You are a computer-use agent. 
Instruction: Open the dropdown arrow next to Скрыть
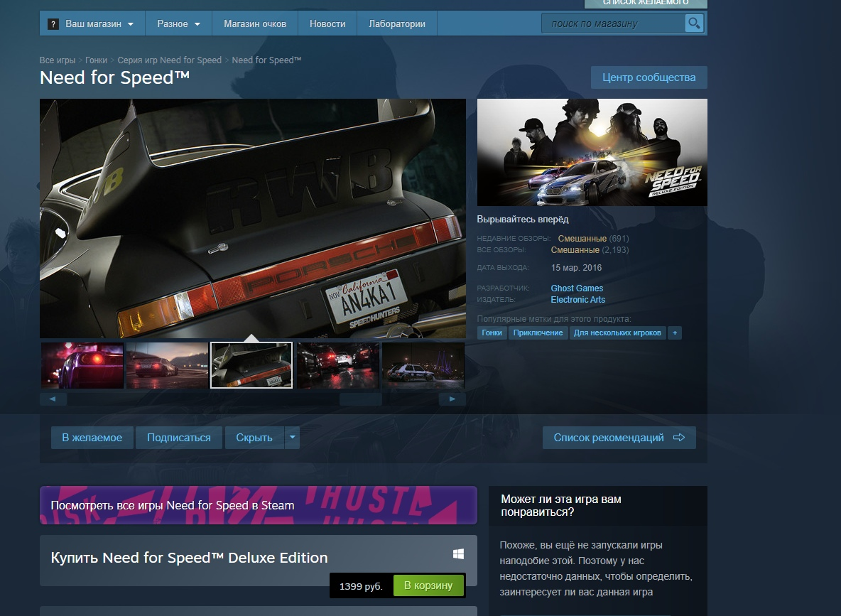click(291, 438)
